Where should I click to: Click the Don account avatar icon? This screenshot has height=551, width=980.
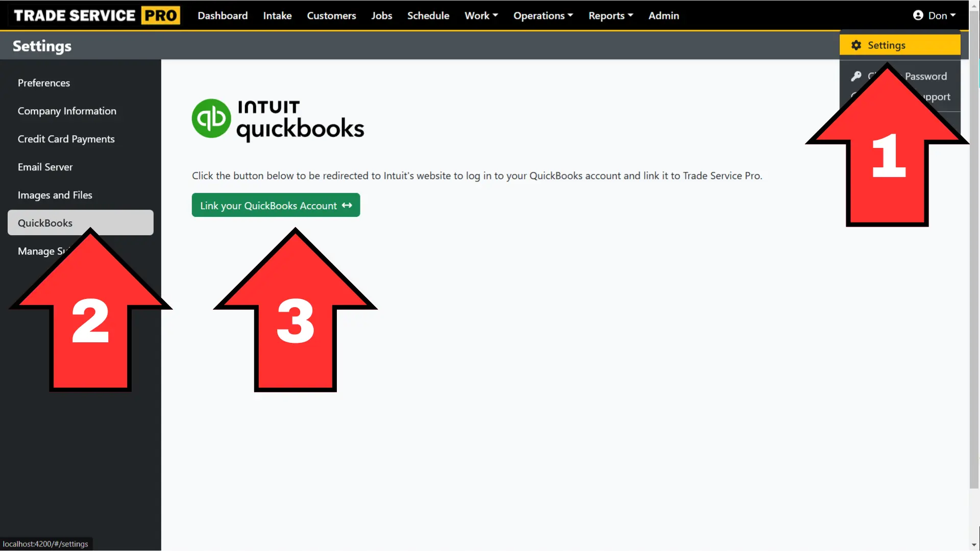(917, 15)
